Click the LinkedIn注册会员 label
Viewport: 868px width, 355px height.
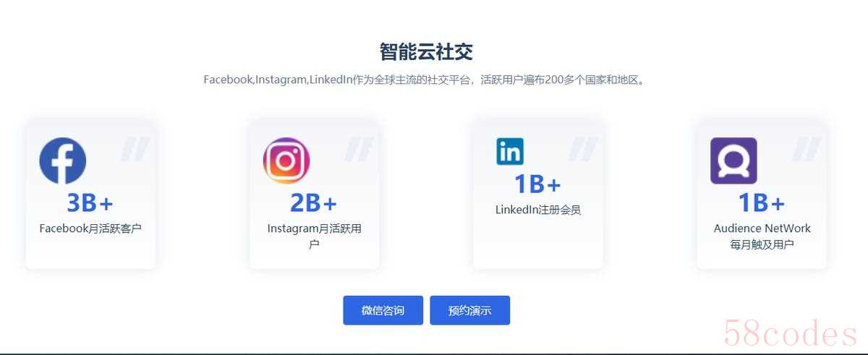tap(538, 210)
